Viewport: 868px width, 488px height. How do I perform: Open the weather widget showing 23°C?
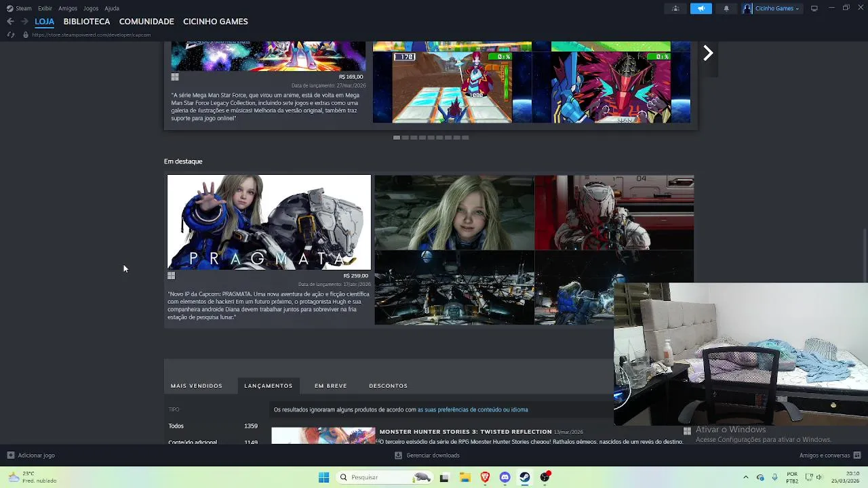click(31, 477)
